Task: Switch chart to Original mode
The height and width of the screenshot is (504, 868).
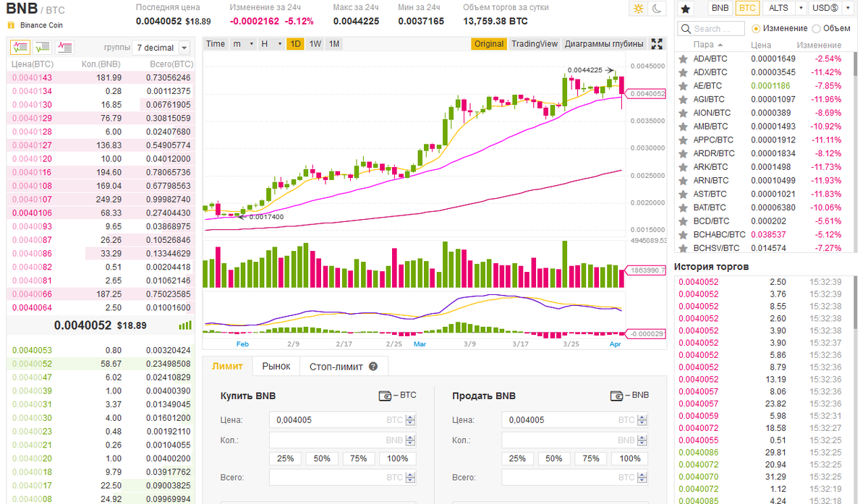Action: (x=489, y=44)
